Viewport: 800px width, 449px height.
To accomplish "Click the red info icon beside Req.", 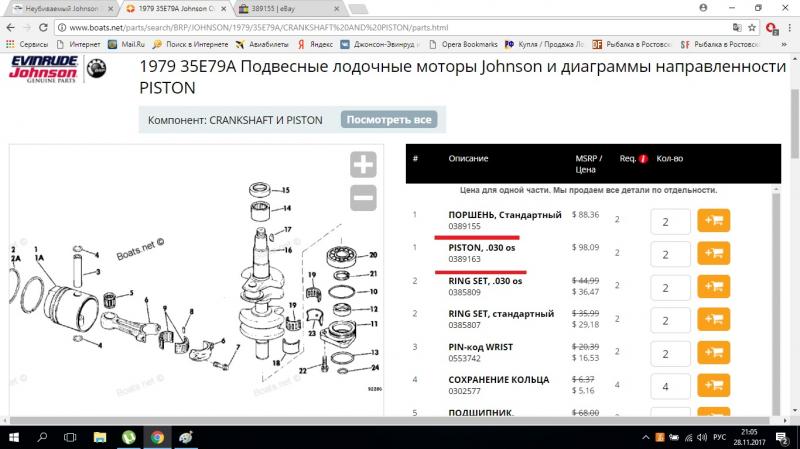I will coord(644,159).
